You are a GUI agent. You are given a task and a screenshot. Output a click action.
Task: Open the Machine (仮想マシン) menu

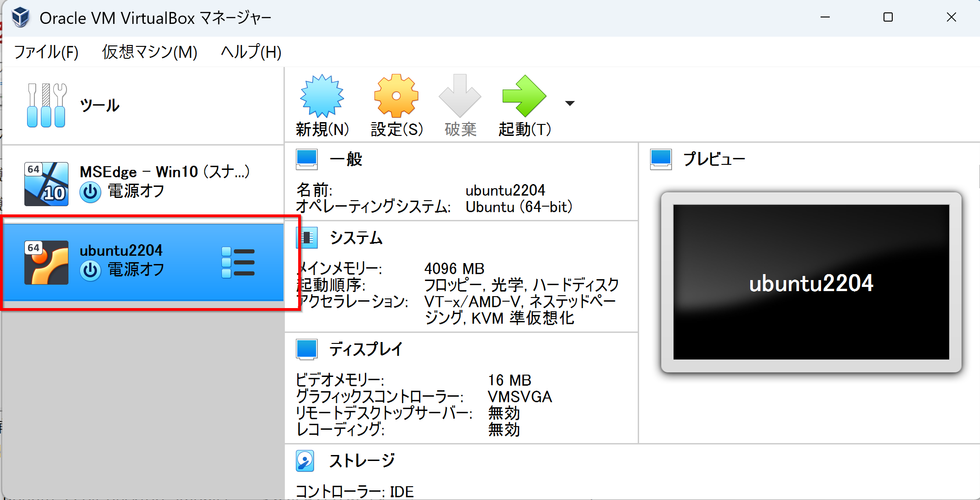(x=150, y=52)
